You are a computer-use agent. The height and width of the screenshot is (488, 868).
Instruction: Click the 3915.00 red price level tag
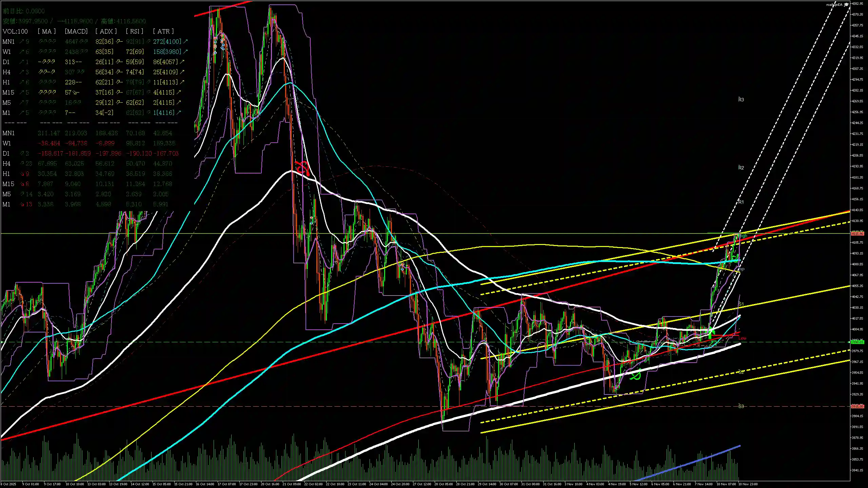[857, 406]
